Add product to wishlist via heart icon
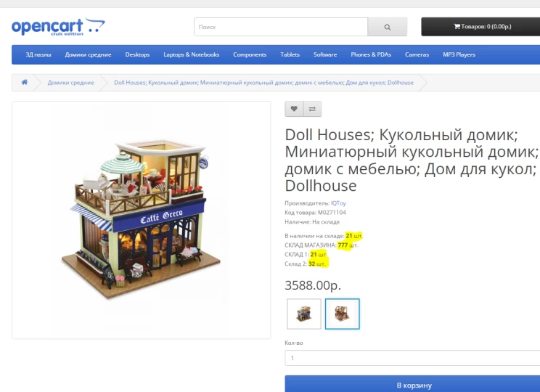The height and width of the screenshot is (392, 540). [x=294, y=109]
